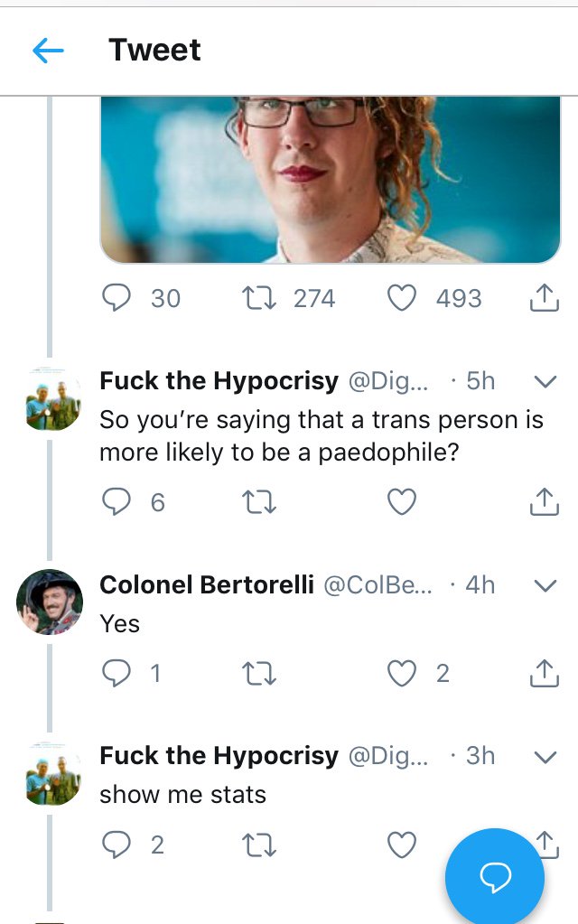Reply to the 'show me stats' tweet
This screenshot has width=578, height=924.
pyautogui.click(x=117, y=845)
